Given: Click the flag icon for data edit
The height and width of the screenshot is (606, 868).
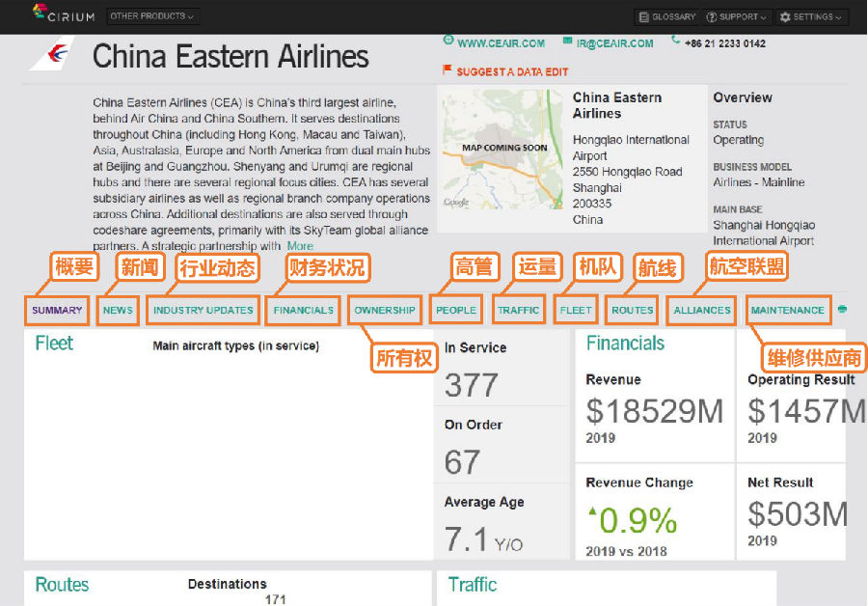Looking at the screenshot, I should pyautogui.click(x=448, y=70).
